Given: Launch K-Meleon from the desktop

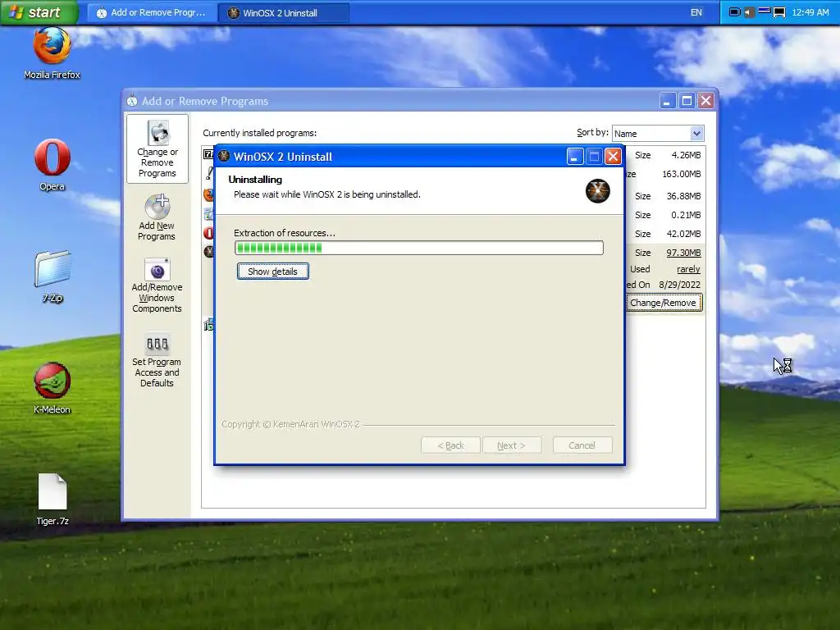Looking at the screenshot, I should point(52,381).
